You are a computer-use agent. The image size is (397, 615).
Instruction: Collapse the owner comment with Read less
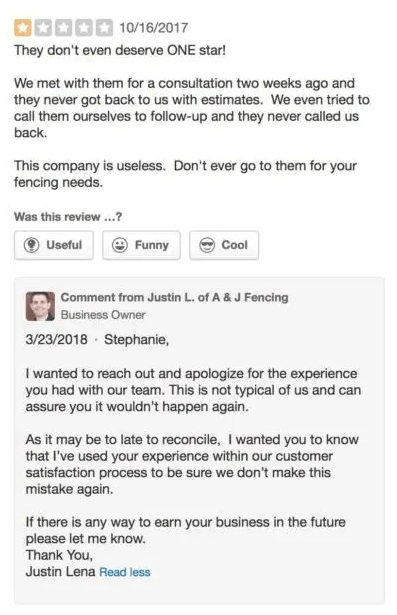pos(125,572)
